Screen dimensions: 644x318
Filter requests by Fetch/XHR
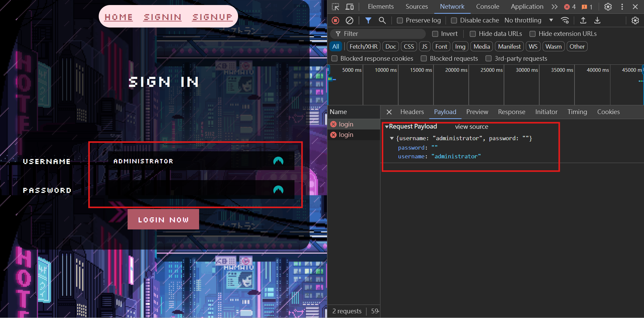click(x=363, y=47)
